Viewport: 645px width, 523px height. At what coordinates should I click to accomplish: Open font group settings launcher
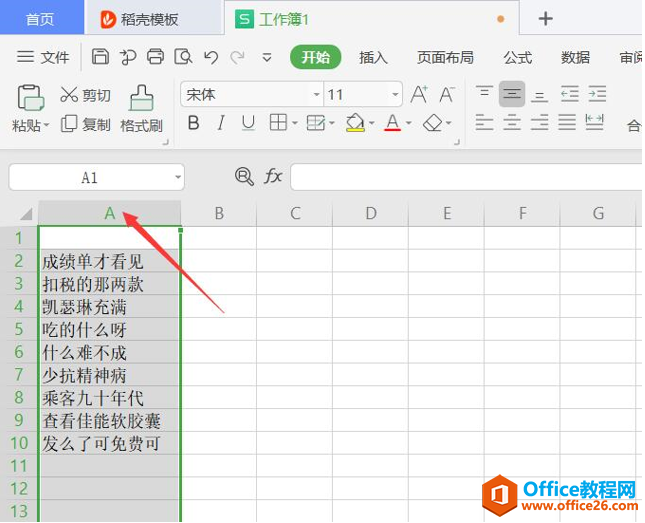pyautogui.click(x=457, y=142)
